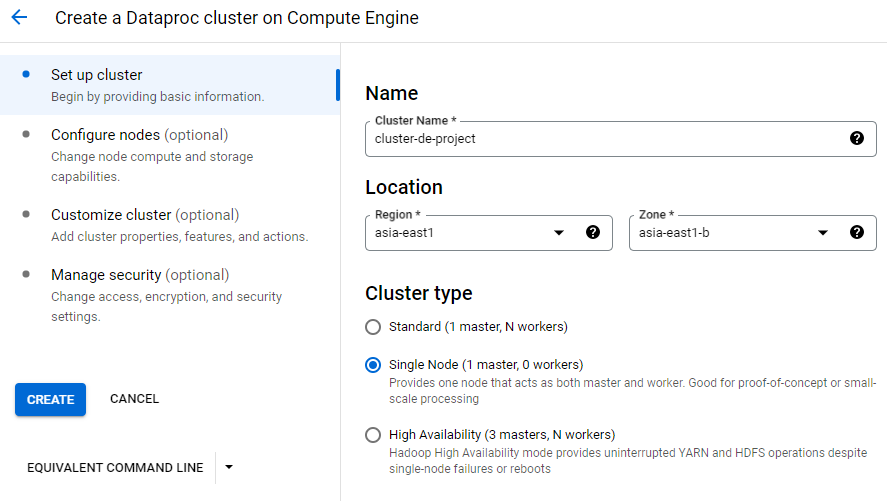Open help icon for Region field
Viewport: 887px width, 501px height.
(592, 232)
